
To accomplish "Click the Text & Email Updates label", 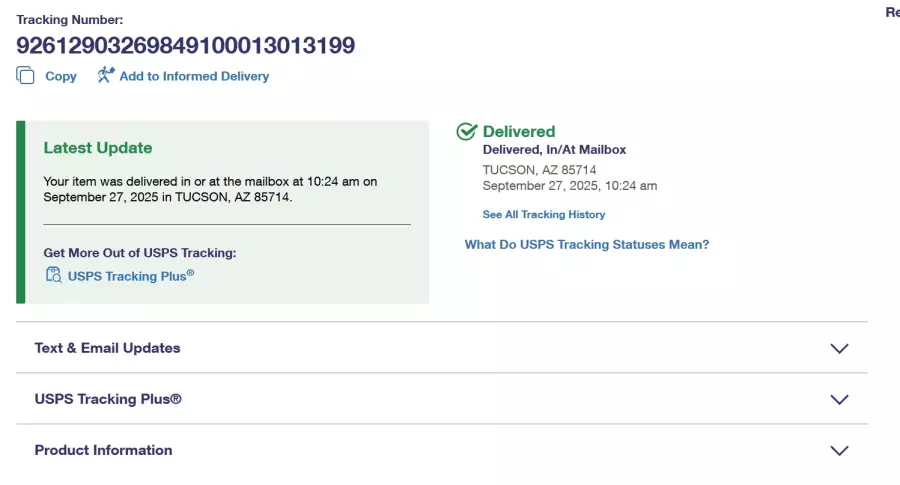I will (x=107, y=348).
